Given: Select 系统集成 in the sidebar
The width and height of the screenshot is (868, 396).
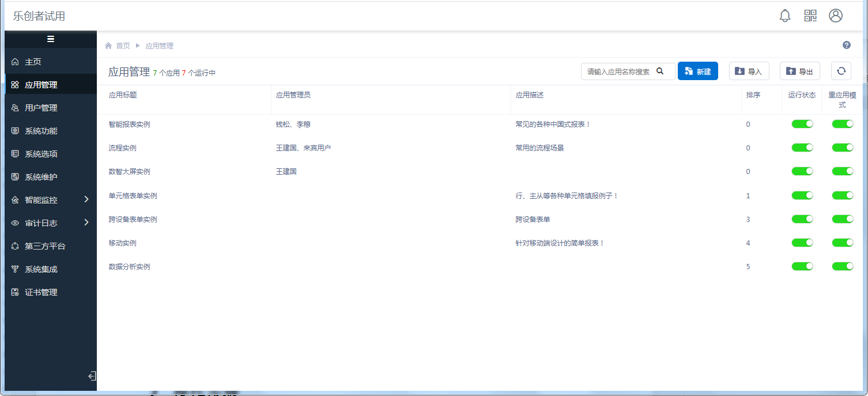Looking at the screenshot, I should click(x=41, y=269).
